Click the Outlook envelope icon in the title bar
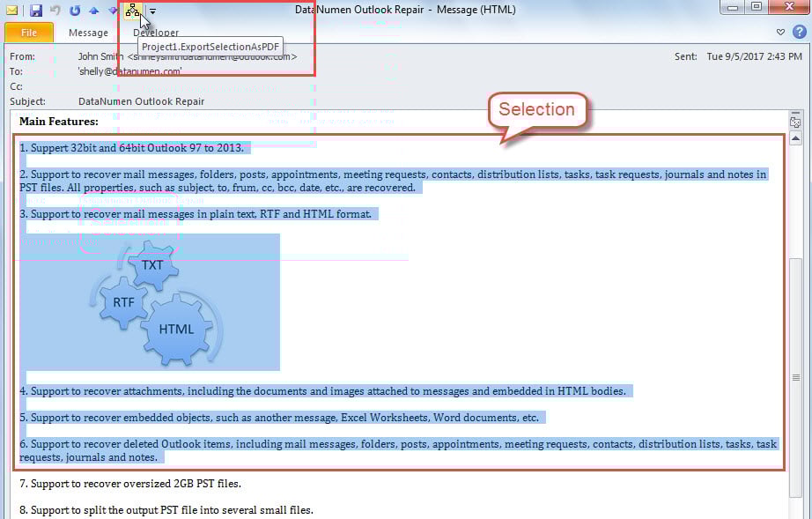The width and height of the screenshot is (812, 519). click(11, 10)
